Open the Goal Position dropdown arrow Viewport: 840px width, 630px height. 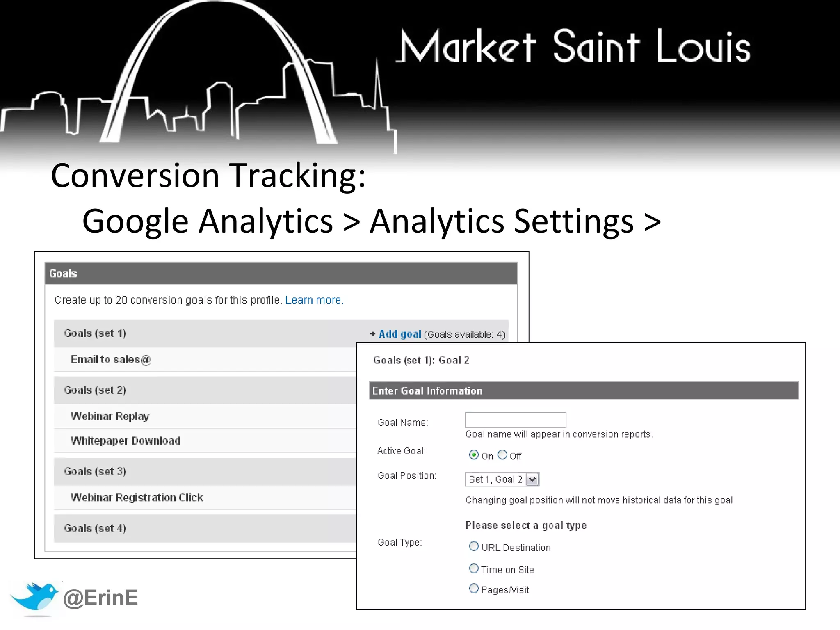[532, 479]
